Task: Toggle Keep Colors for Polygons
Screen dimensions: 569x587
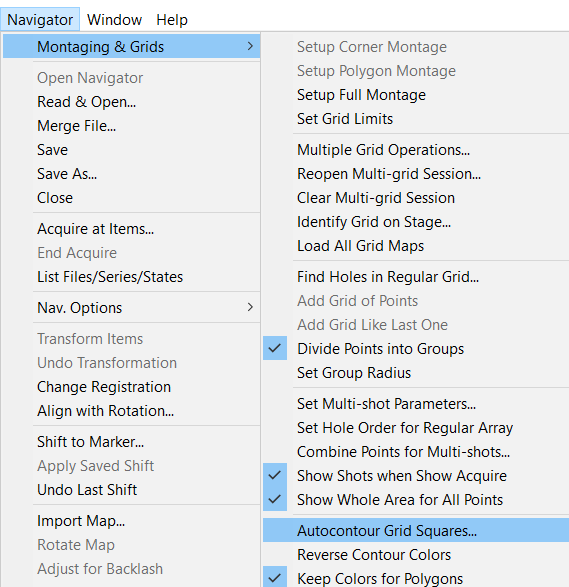Action: 416,578
